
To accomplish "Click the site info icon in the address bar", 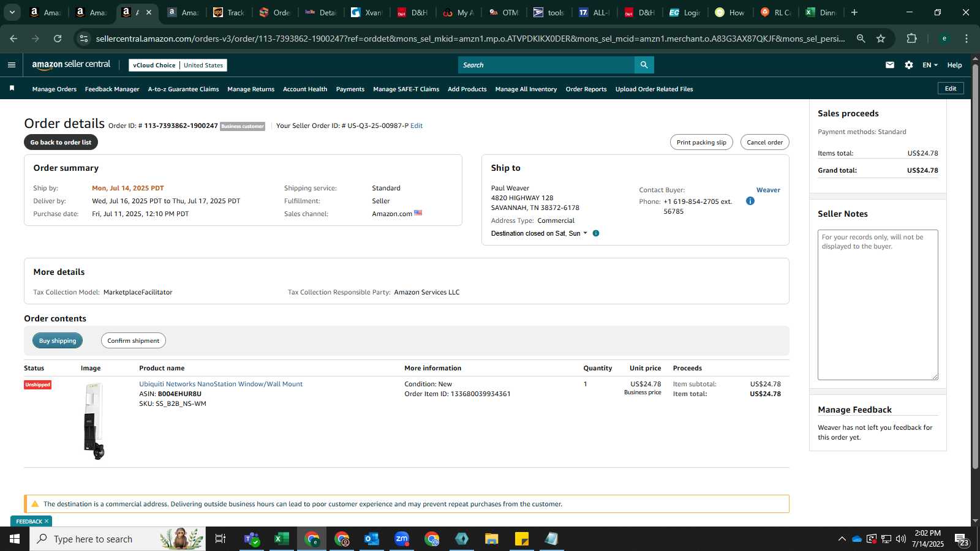I will pyautogui.click(x=84, y=39).
